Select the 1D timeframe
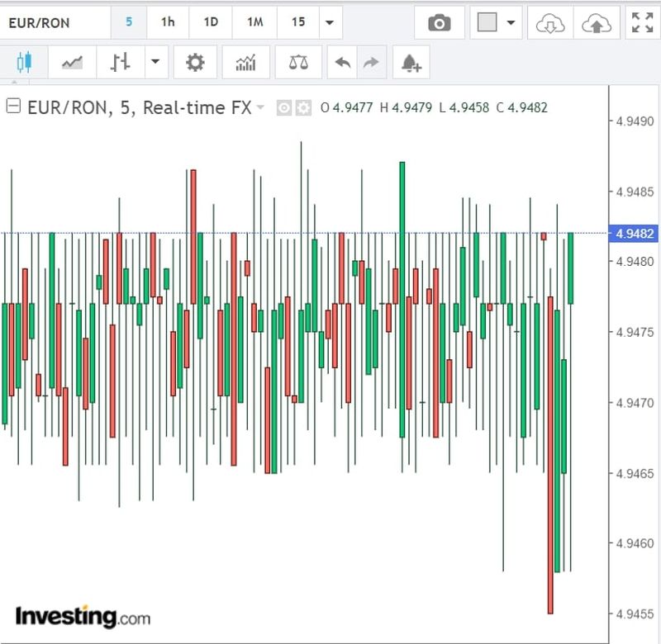 211,22
